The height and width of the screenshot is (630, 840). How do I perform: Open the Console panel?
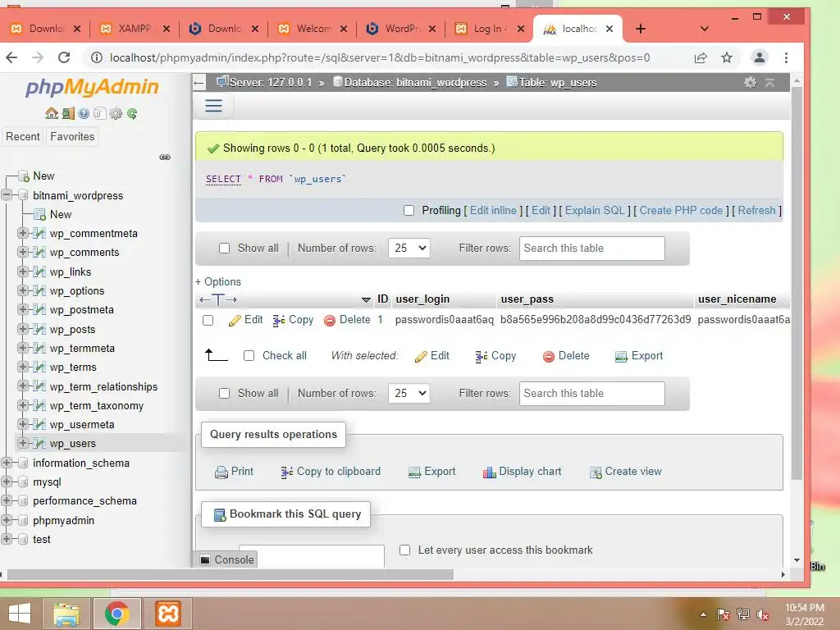click(x=226, y=559)
